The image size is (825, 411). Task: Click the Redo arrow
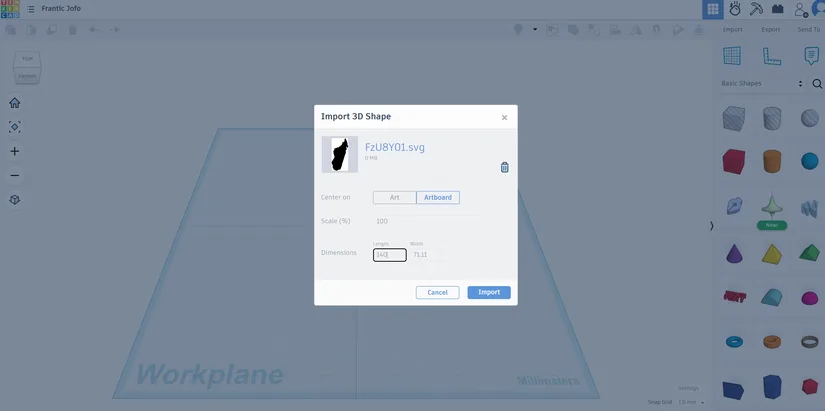point(115,30)
